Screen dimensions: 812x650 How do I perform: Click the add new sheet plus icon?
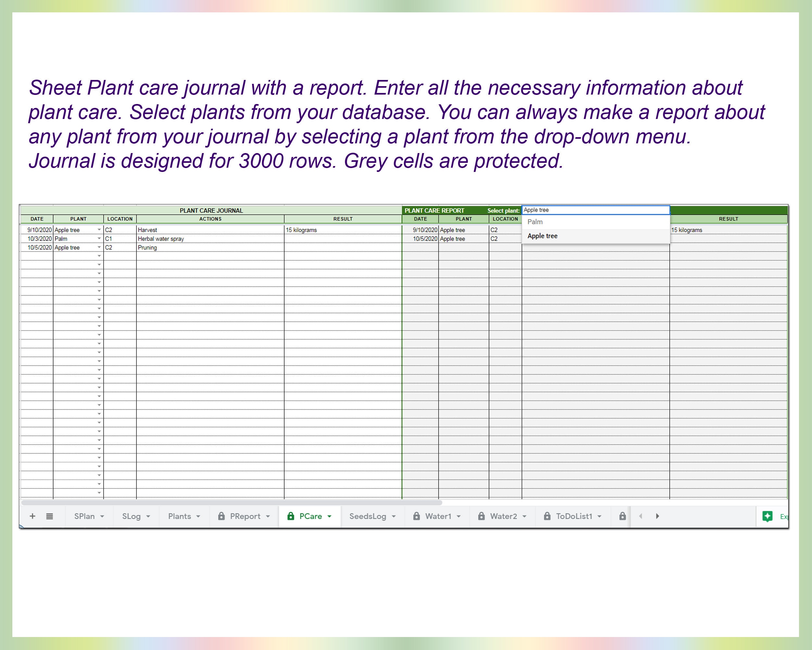point(32,516)
